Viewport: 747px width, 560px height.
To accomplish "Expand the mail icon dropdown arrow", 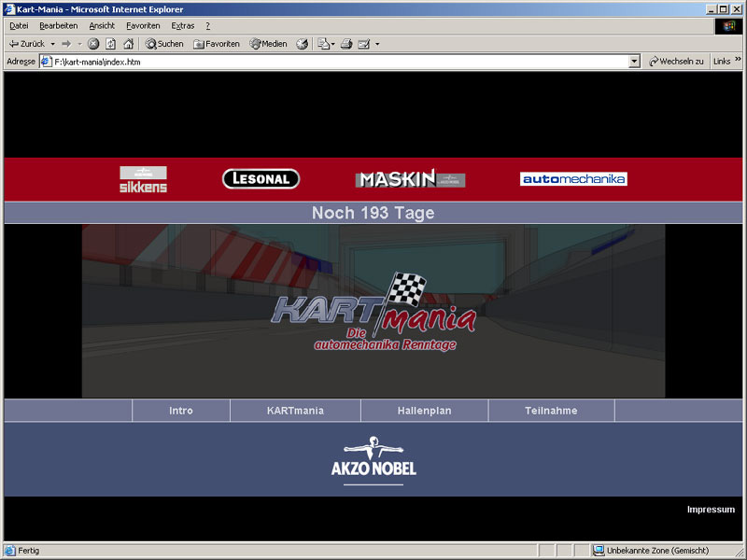I will pyautogui.click(x=377, y=44).
